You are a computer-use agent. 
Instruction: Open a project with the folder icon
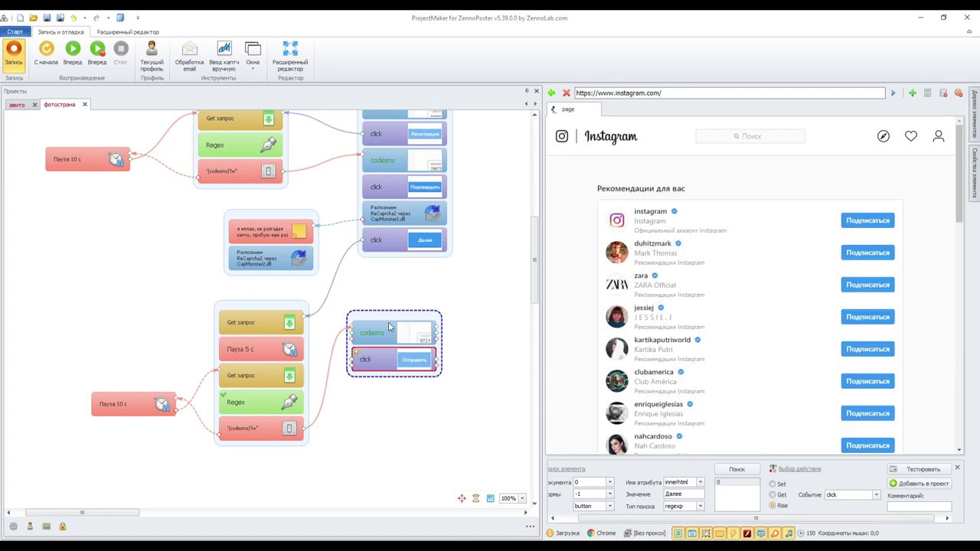coord(33,18)
